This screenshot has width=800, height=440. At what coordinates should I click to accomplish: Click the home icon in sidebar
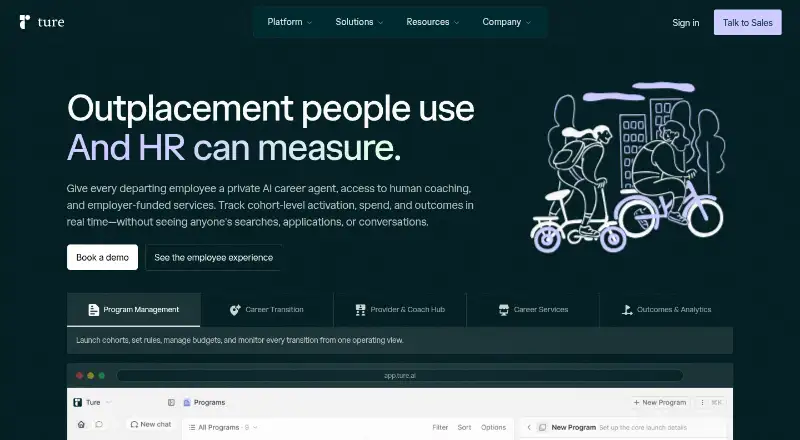click(x=81, y=424)
